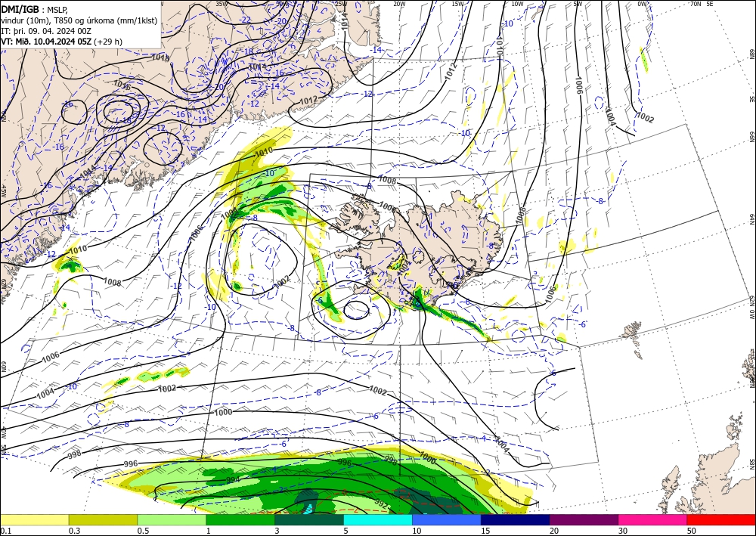Click the "(+29 h)" forecast offset

108,42
